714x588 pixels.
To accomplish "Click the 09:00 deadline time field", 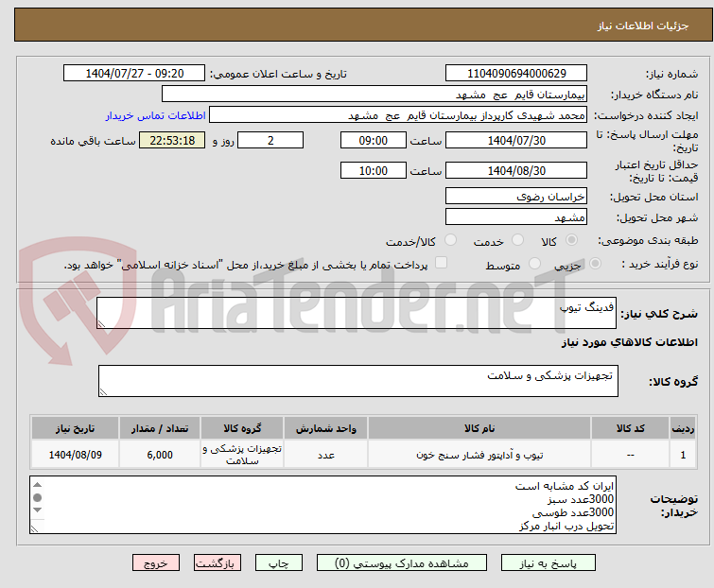I will [x=373, y=140].
